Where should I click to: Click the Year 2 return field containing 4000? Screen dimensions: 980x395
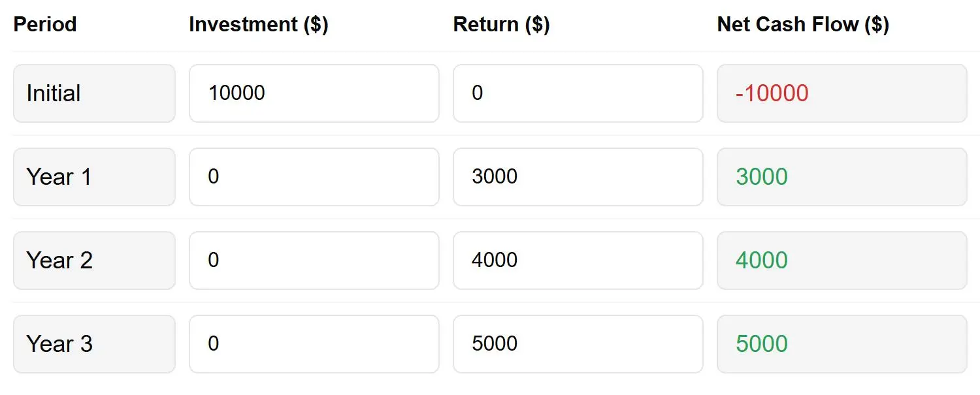pos(578,260)
